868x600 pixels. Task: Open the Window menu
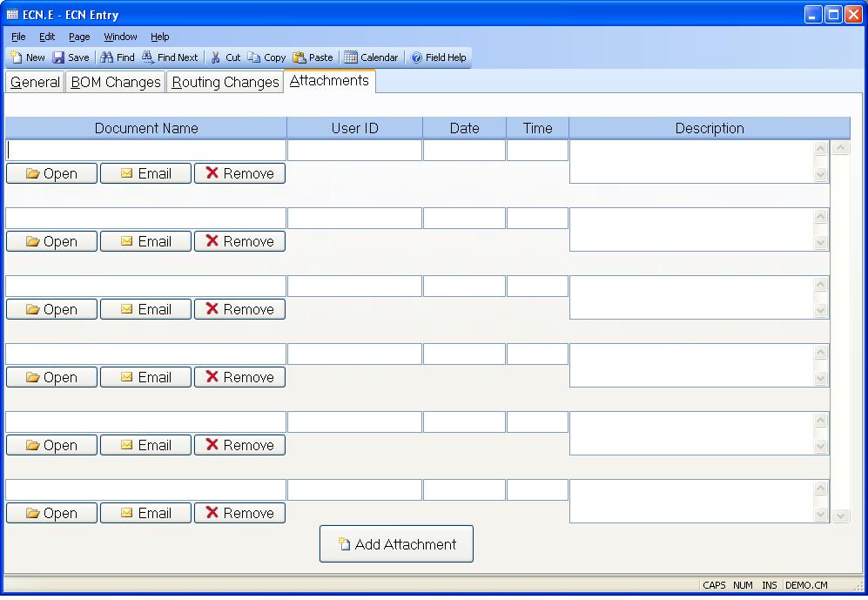(120, 37)
